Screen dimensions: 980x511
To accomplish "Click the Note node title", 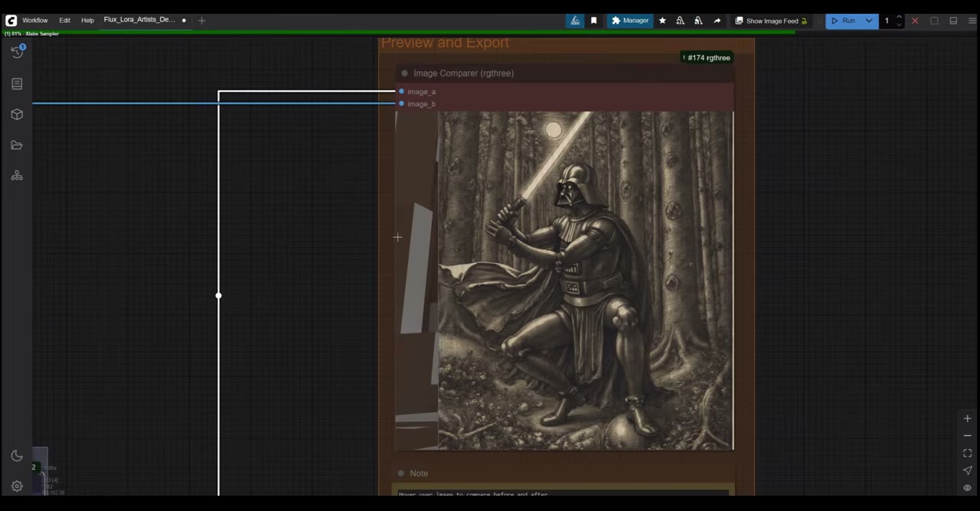I will tap(419, 474).
